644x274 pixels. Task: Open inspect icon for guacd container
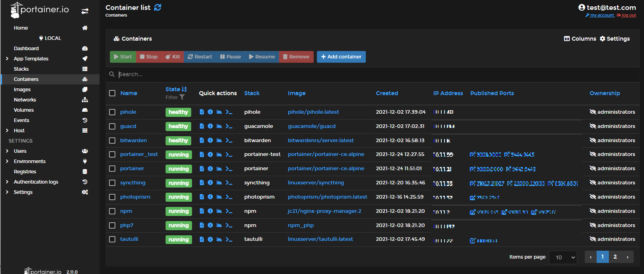pos(210,126)
